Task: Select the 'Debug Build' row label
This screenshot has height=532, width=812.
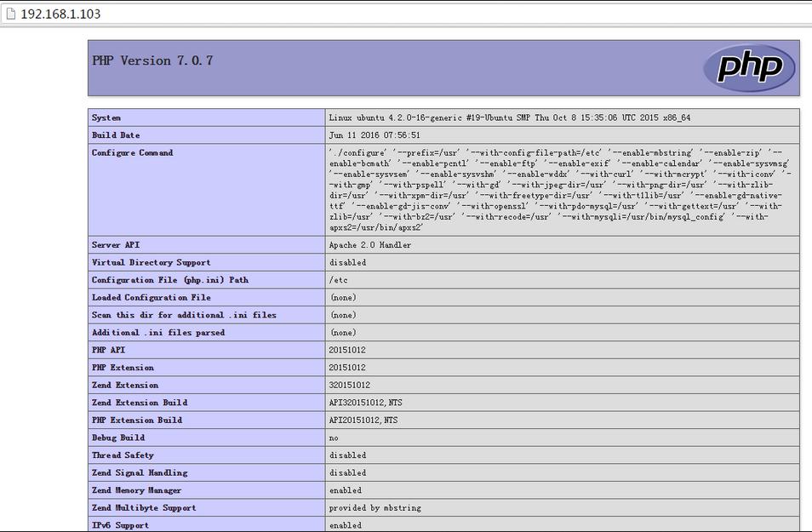Action: pos(118,438)
